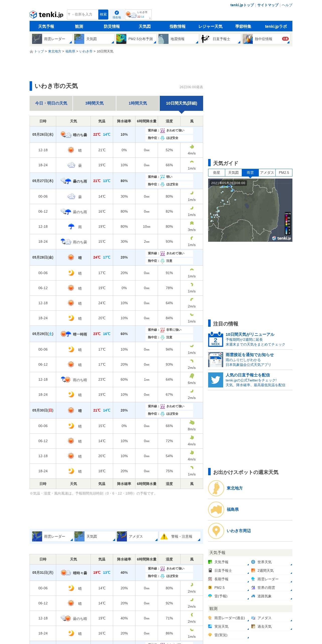The image size is (322, 644).
Task: Click the 警報・注意報 warning triangle icon
Action: 164,536
